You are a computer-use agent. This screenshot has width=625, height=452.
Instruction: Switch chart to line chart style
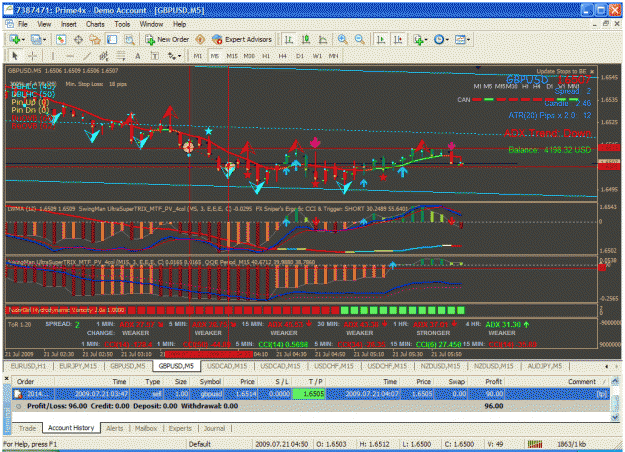323,39
